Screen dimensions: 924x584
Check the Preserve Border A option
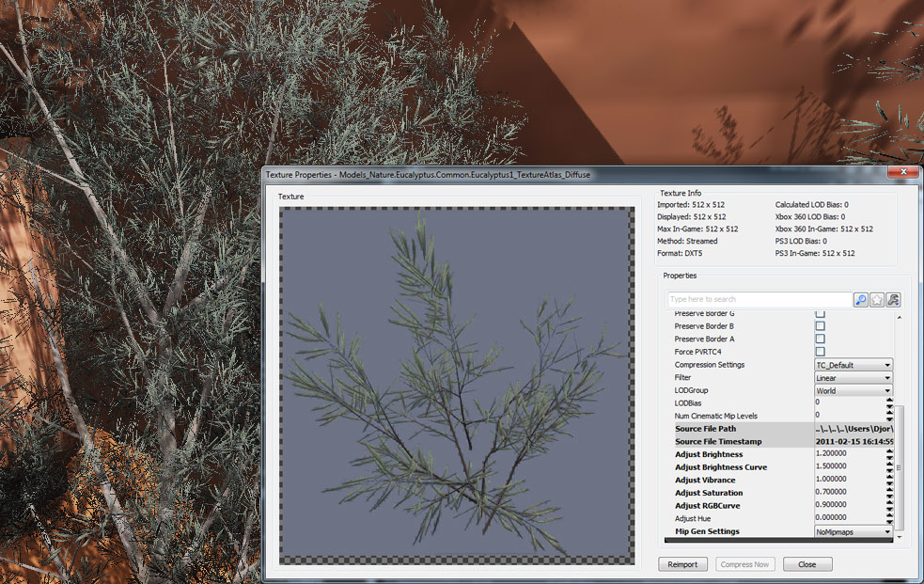pos(820,339)
